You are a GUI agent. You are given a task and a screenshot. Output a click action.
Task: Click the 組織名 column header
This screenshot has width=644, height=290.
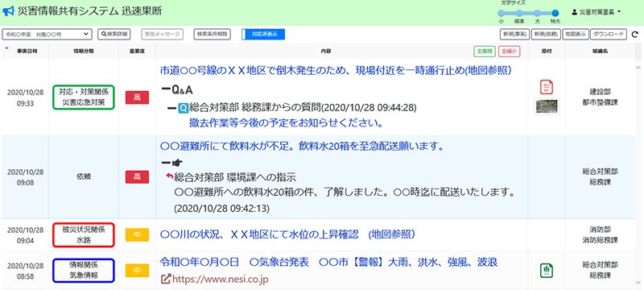coord(600,52)
